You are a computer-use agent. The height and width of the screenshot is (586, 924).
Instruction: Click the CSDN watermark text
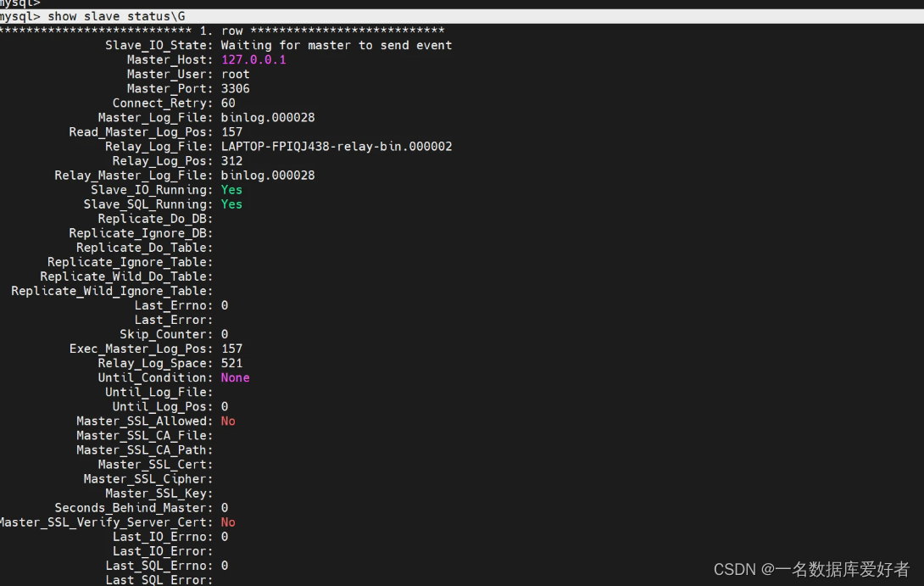pos(732,569)
